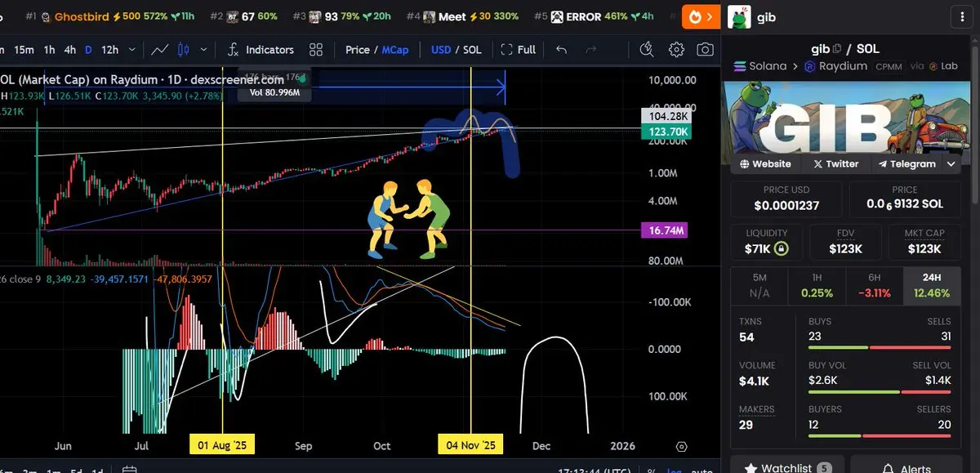Image resolution: width=980 pixels, height=473 pixels.
Task: Select the 1H stats tab
Action: (x=817, y=285)
